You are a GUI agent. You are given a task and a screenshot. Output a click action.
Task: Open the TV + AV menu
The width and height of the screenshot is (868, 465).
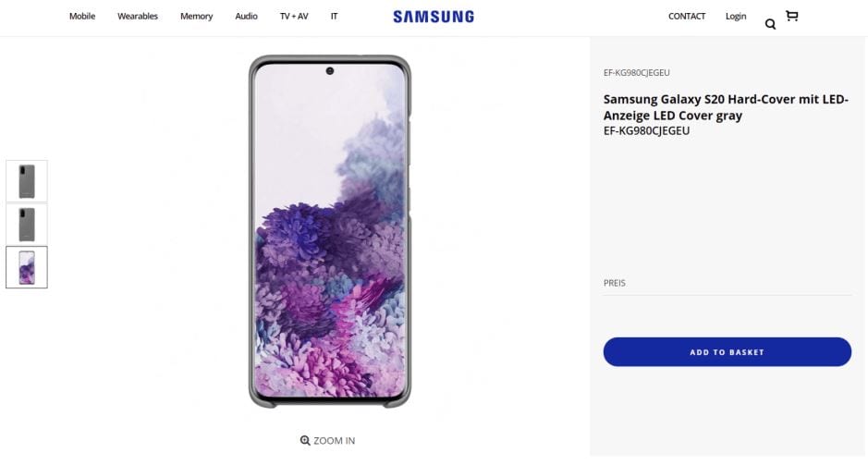point(294,16)
